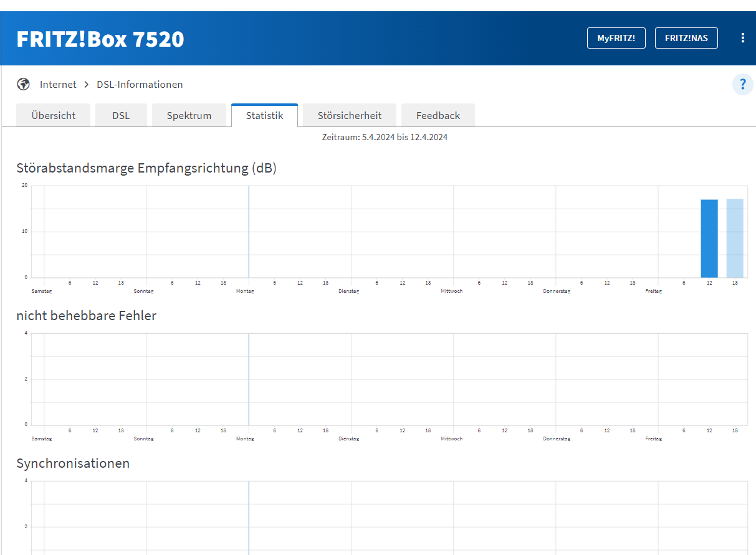Open the FRITZ!NAS button
The height and width of the screenshot is (555, 756).
click(x=686, y=38)
